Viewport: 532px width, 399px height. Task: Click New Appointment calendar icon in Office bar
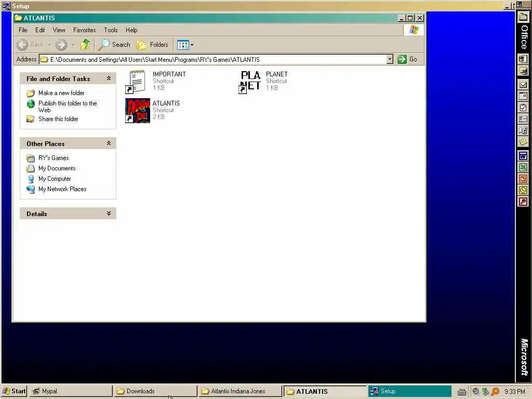coord(523,96)
